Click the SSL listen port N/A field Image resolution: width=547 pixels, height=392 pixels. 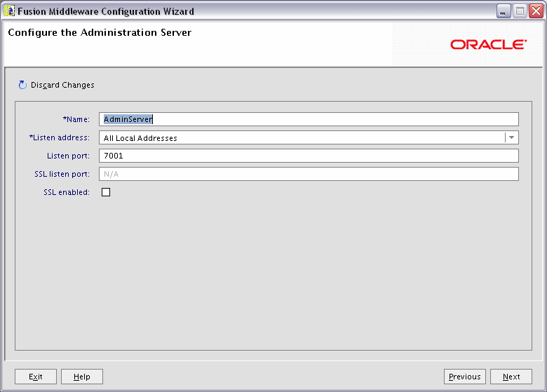(309, 174)
